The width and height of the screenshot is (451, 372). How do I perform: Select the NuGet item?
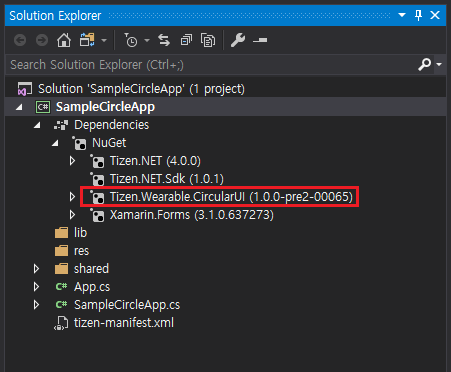coord(109,143)
